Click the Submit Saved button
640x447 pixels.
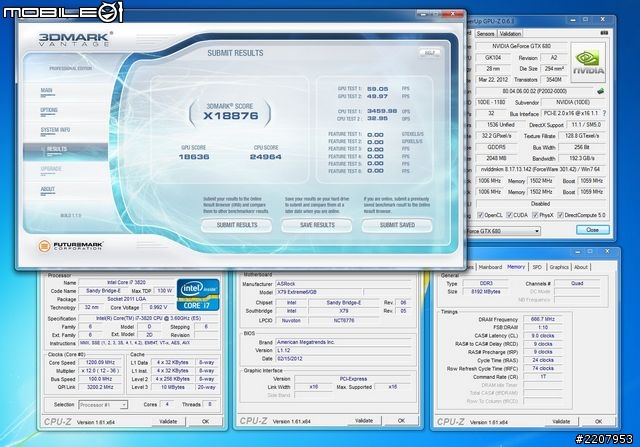(397, 225)
